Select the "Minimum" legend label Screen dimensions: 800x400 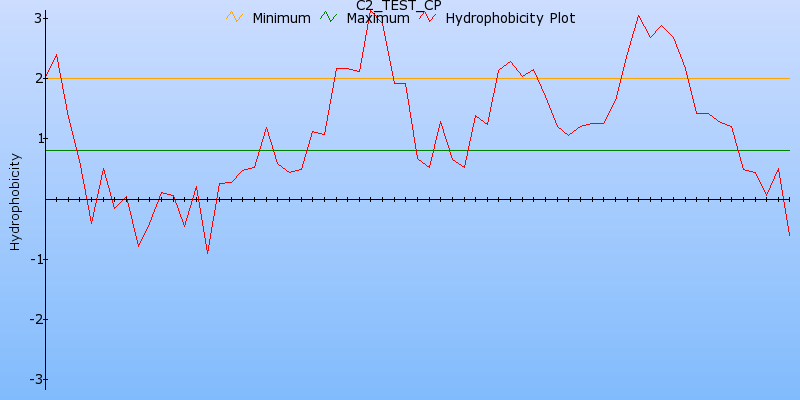click(x=281, y=18)
